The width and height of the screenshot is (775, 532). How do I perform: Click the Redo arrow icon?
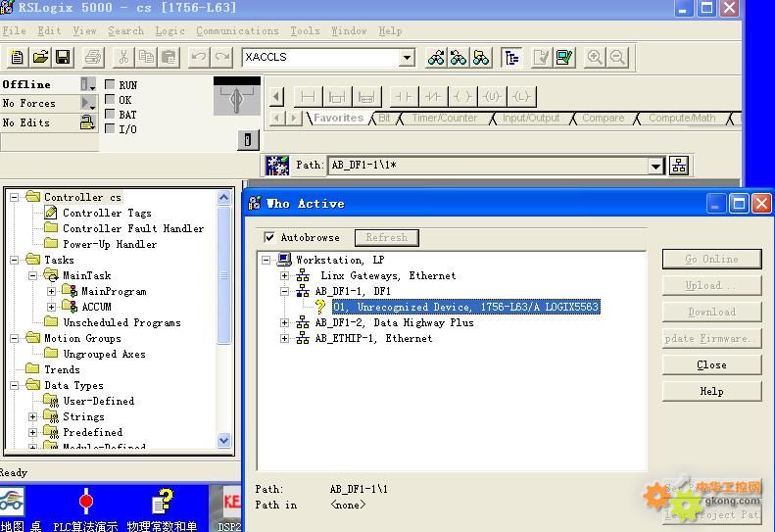click(222, 58)
